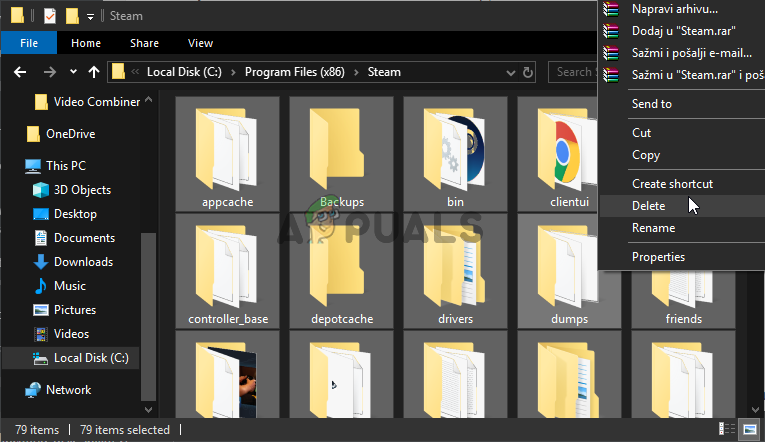Choose Dodaj u "Steam.rar" menu entry
This screenshot has width=765, height=442.
[x=682, y=31]
